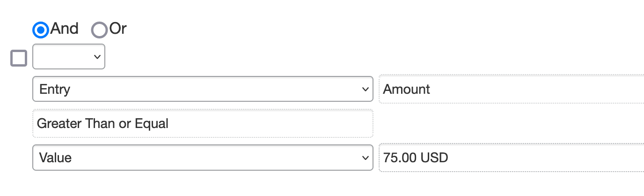The height and width of the screenshot is (196, 644).
Task: Click the blue filled dot of the And option
Action: (x=41, y=30)
